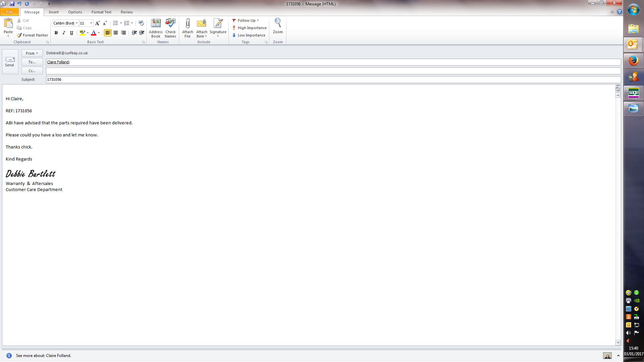Click the To... recipients button

point(32,62)
